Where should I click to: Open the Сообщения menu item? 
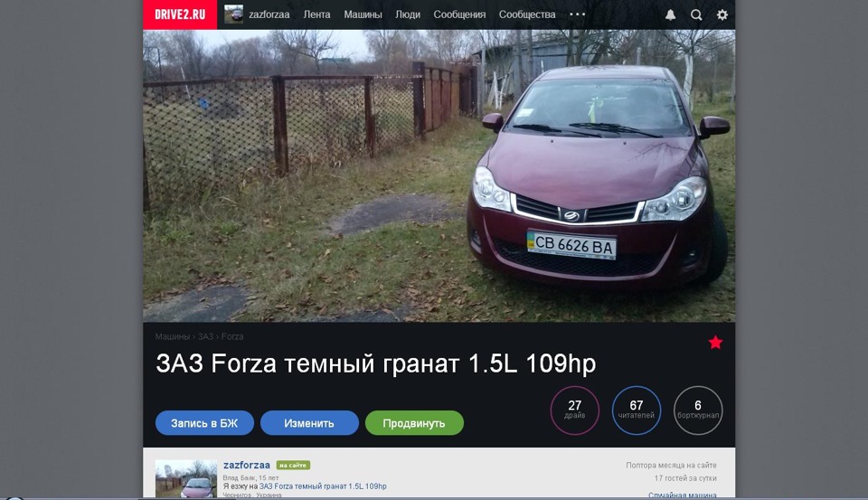coord(459,15)
